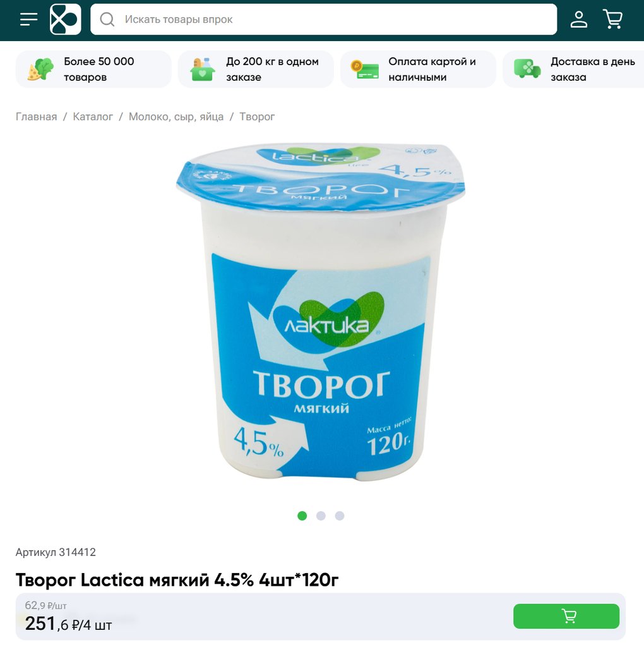
Task: Select the first green image indicator dot
Action: point(302,516)
